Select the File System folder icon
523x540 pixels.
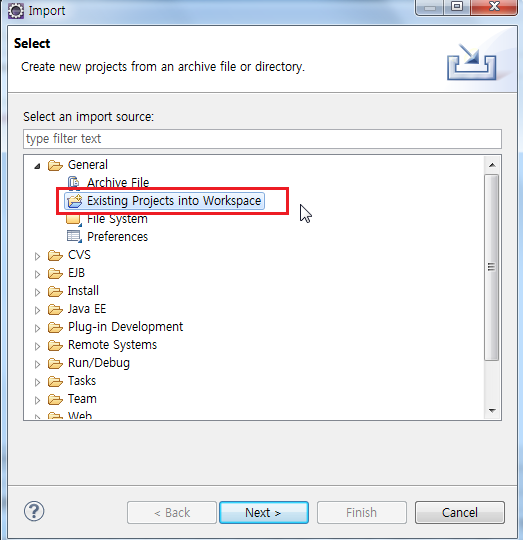[x=74, y=219]
